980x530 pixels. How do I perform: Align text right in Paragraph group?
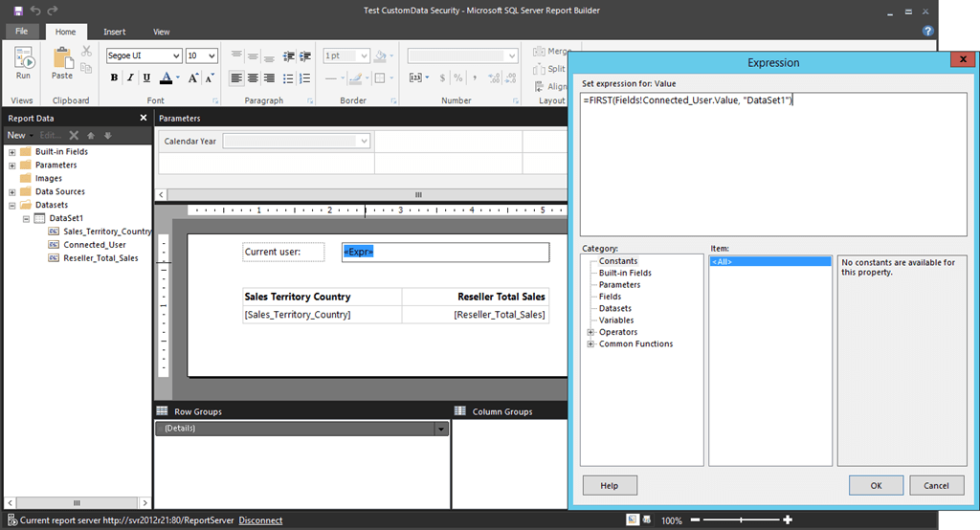269,78
